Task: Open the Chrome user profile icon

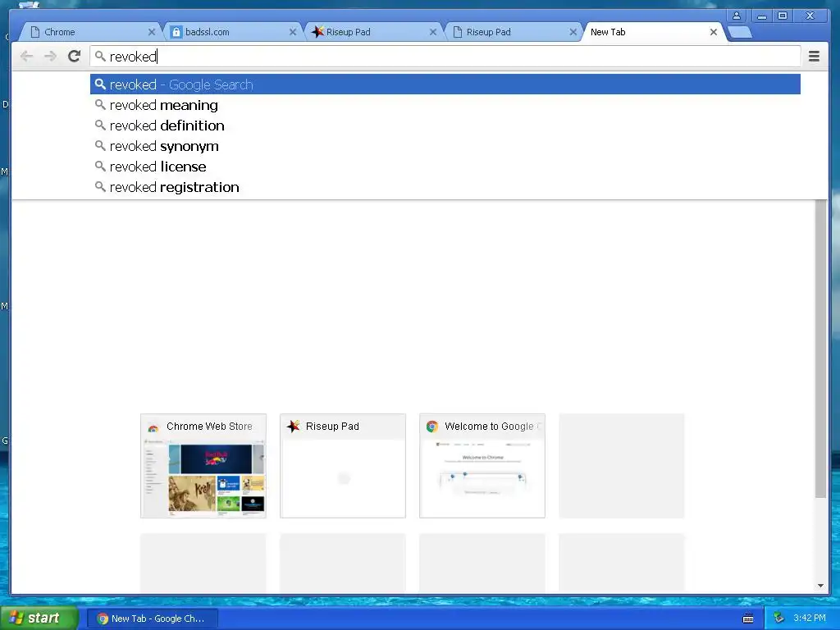Action: (737, 16)
